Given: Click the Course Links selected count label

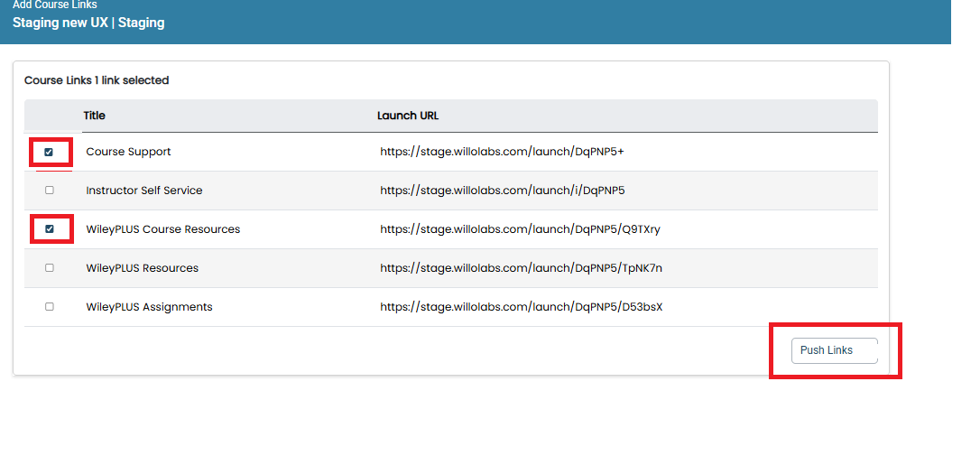Looking at the screenshot, I should click(97, 80).
